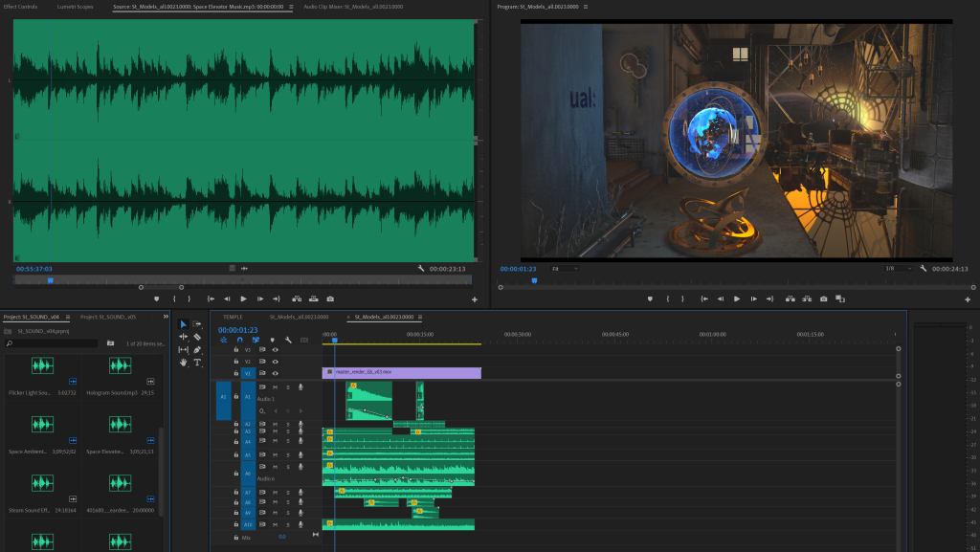Open Source monitor button editor plus
Viewport: 980px width, 552px height.
coord(475,299)
